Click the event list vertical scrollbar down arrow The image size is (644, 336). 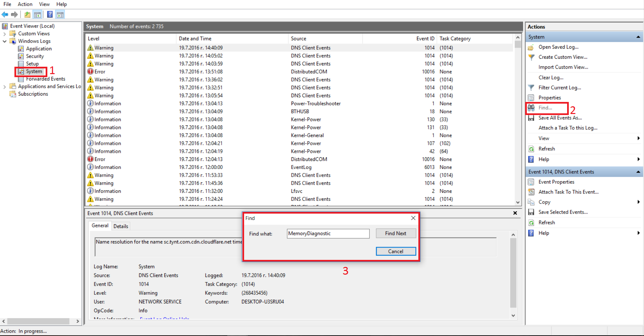517,202
